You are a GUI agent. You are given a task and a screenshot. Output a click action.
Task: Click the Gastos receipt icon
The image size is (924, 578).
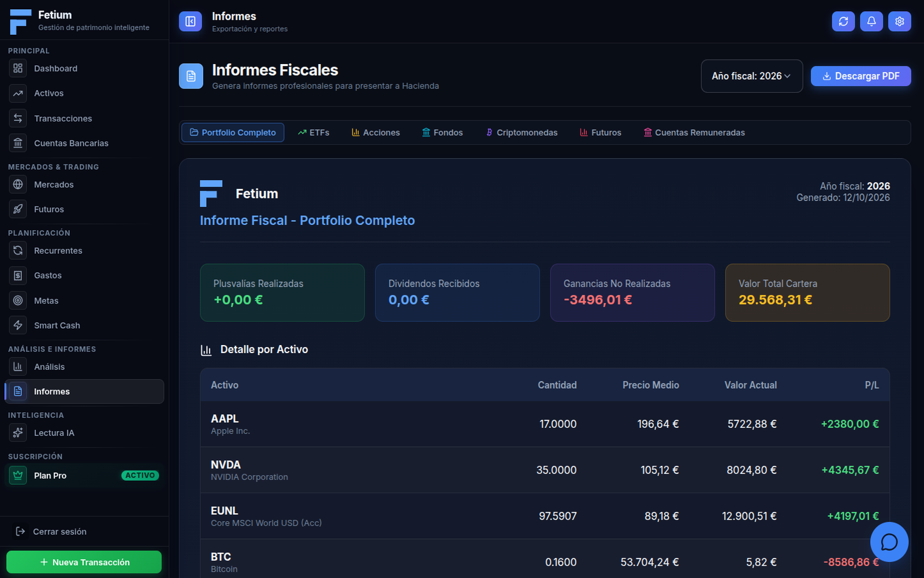click(18, 276)
